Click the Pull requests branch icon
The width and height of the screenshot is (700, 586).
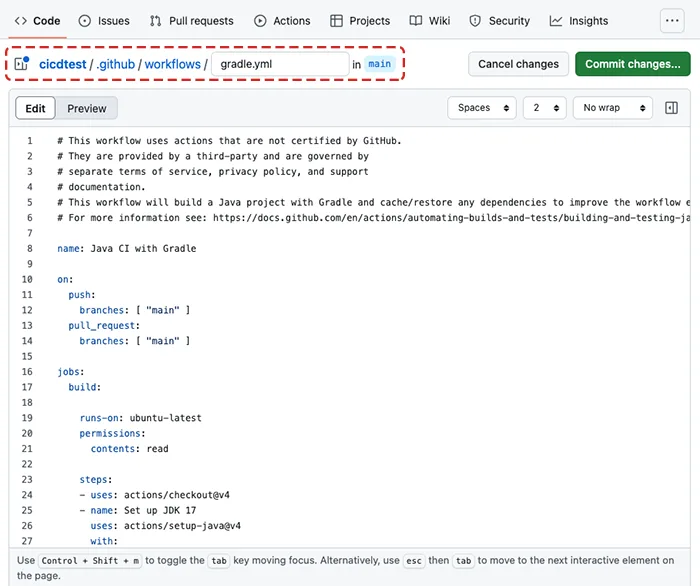155,21
